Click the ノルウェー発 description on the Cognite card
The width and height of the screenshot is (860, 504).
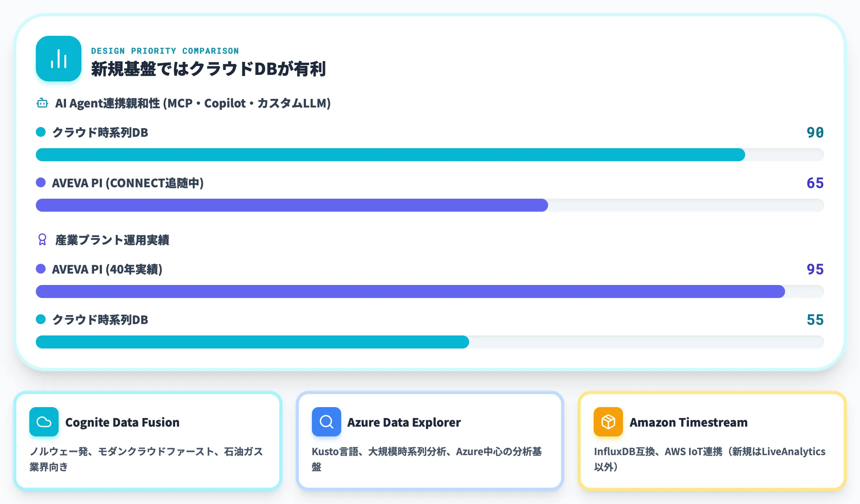tap(147, 459)
